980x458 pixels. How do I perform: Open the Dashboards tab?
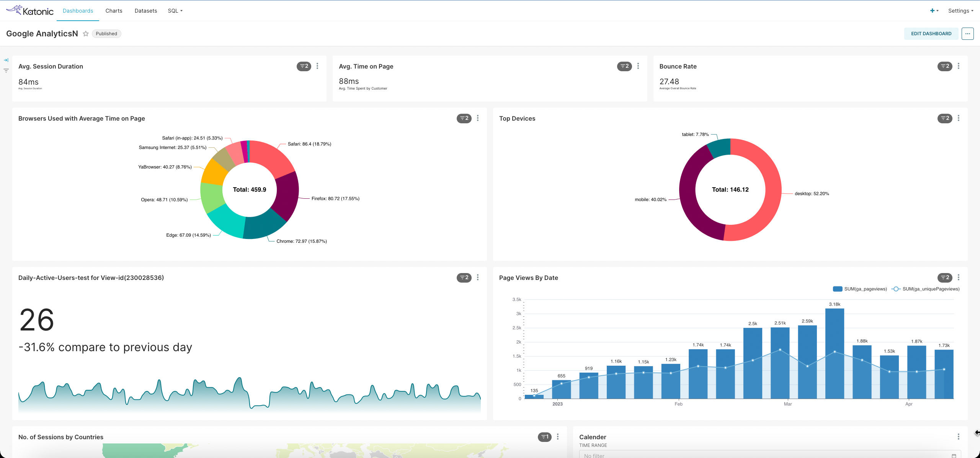78,11
